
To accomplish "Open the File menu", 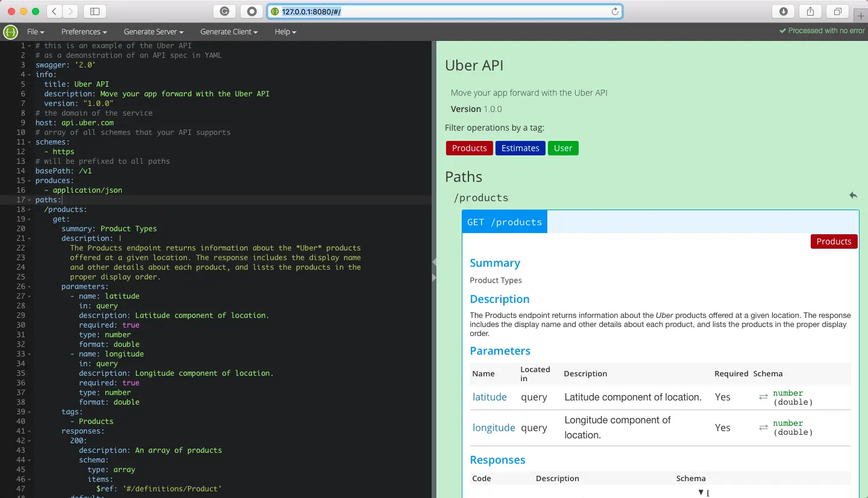I will click(x=36, y=32).
